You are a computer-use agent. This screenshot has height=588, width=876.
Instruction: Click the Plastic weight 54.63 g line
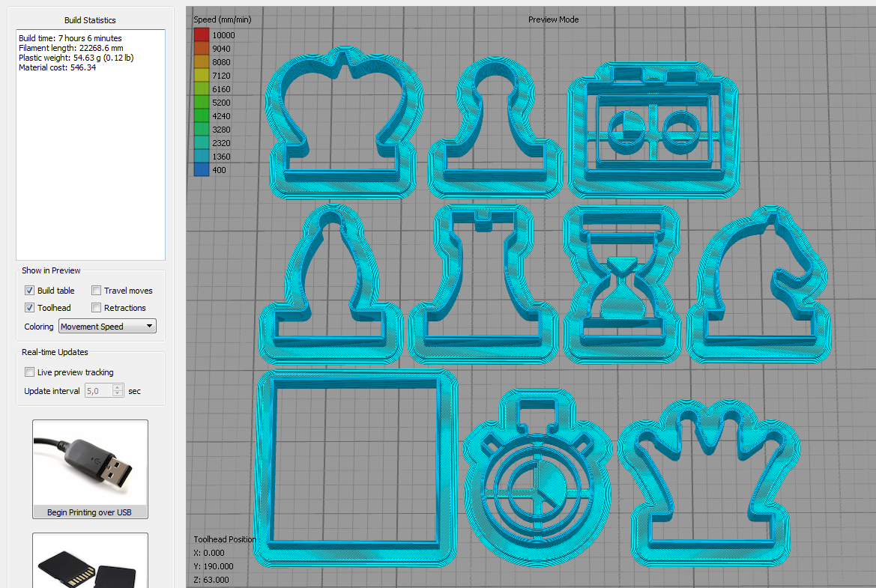tap(76, 58)
